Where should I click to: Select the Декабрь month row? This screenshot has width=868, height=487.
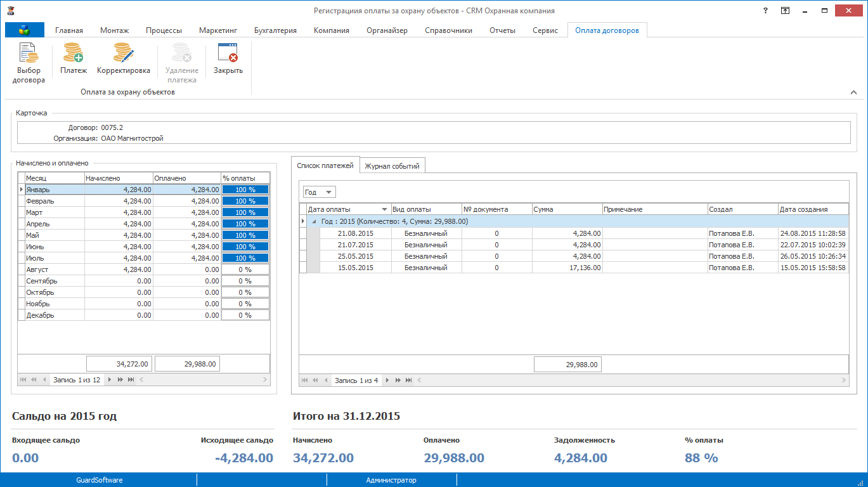coord(144,315)
